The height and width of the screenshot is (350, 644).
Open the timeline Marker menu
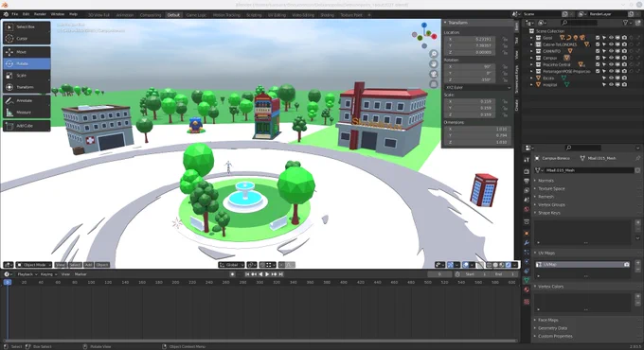click(x=80, y=274)
